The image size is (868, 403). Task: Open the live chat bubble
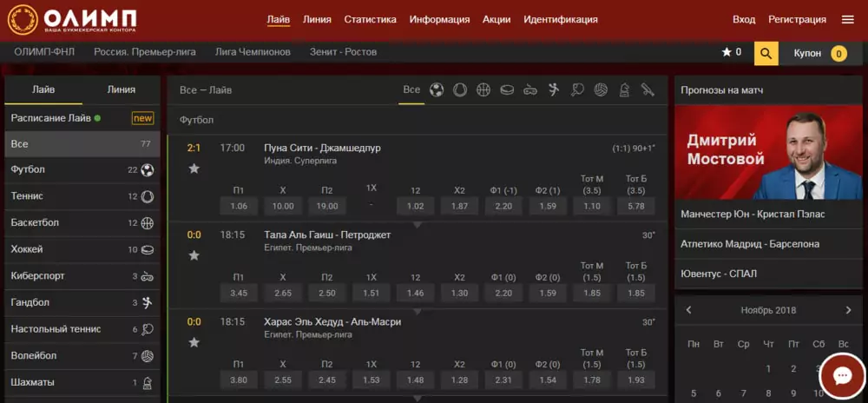pos(842,377)
